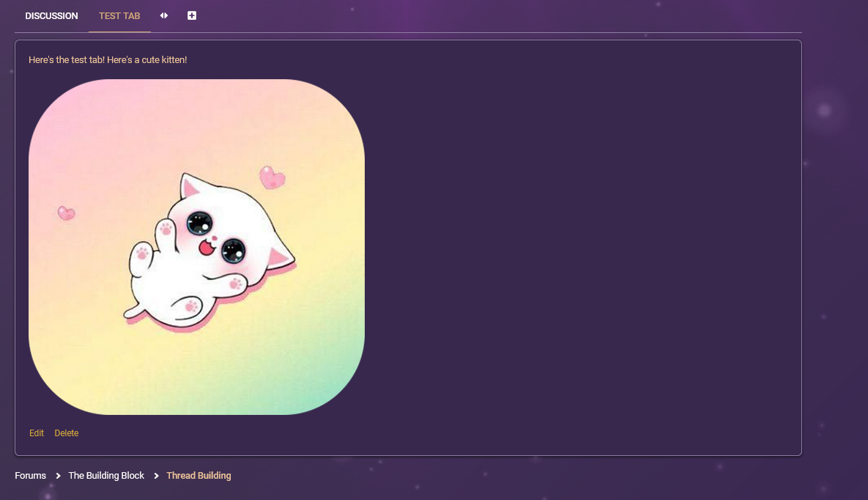The height and width of the screenshot is (500, 868).
Task: Switch to the Discussion tab
Action: pos(51,16)
